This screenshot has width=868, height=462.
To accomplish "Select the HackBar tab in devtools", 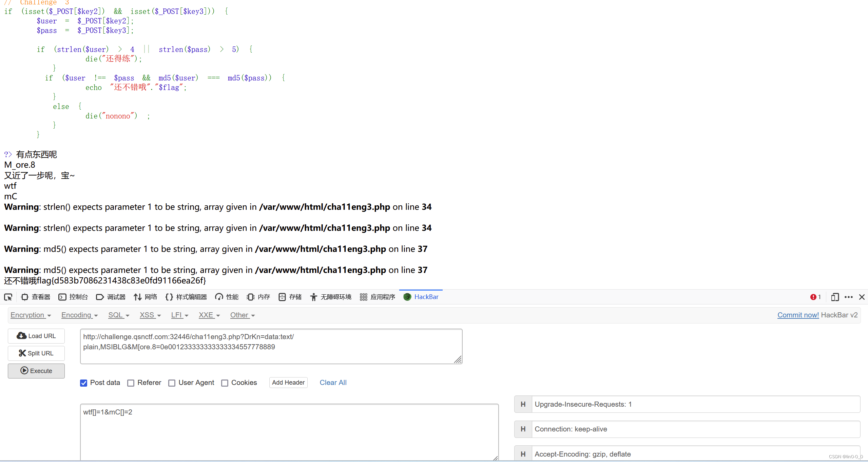I will coord(423,296).
